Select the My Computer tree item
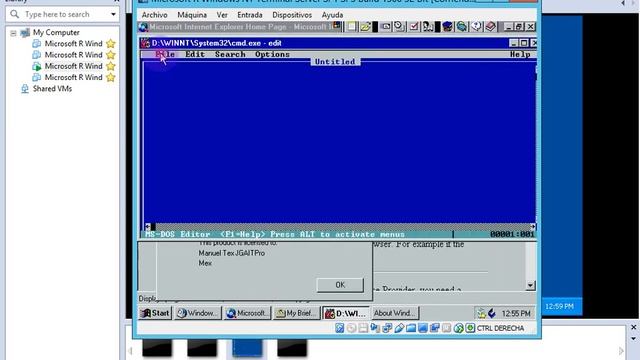 [56, 32]
